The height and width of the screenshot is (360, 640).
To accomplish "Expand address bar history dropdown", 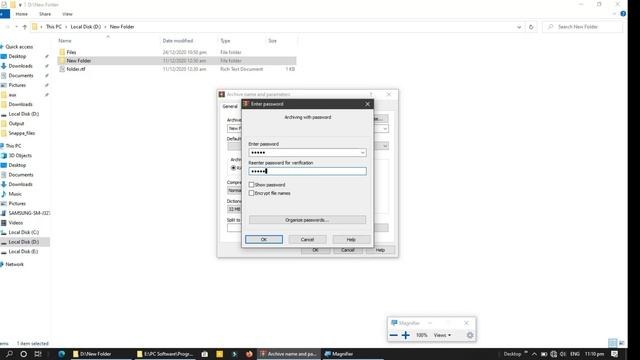I will pos(519,27).
